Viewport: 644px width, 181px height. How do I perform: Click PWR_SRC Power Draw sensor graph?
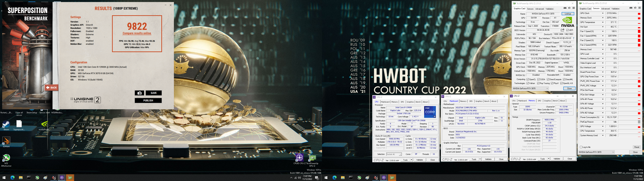click(629, 81)
